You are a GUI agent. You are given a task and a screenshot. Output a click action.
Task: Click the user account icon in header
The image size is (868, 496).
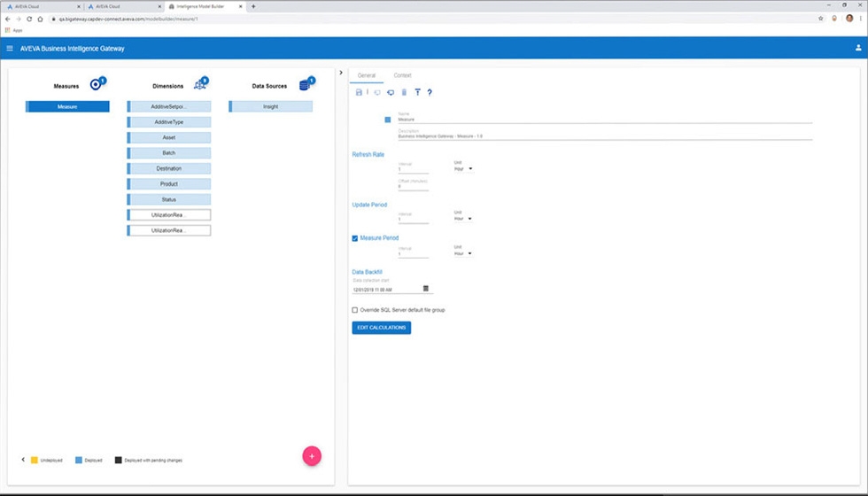coord(857,49)
